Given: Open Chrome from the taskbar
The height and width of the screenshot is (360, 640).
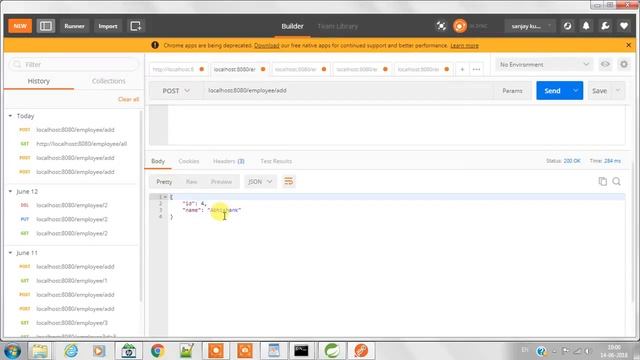Looking at the screenshot, I should 158,351.
